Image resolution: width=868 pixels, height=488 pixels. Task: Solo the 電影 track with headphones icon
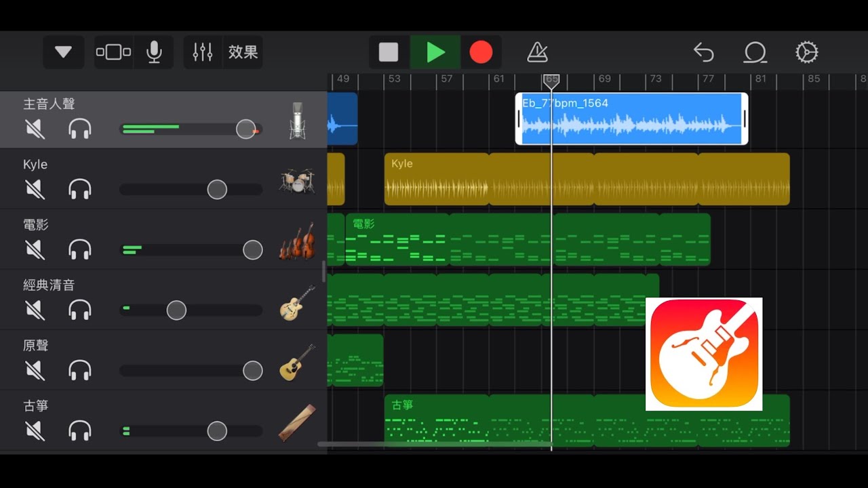pyautogui.click(x=80, y=249)
